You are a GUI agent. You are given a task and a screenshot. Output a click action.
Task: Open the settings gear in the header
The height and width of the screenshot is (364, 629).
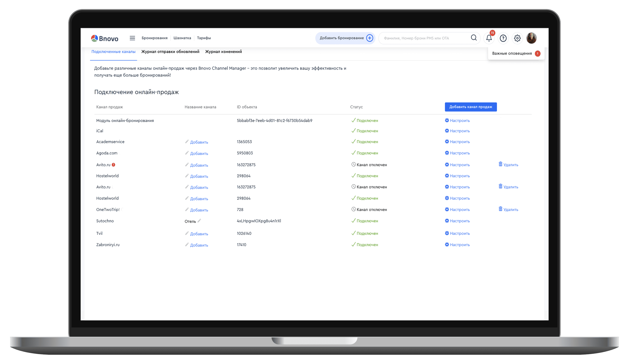click(x=517, y=38)
